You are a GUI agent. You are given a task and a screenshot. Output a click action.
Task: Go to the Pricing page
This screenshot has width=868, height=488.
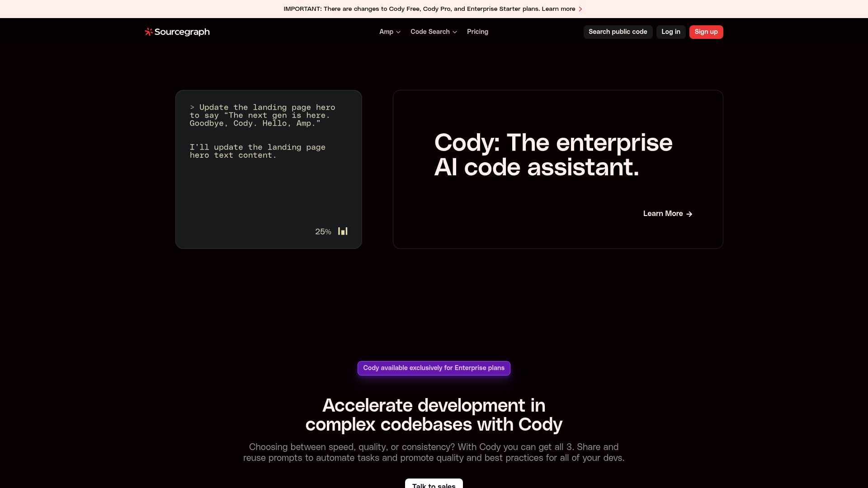tap(477, 32)
